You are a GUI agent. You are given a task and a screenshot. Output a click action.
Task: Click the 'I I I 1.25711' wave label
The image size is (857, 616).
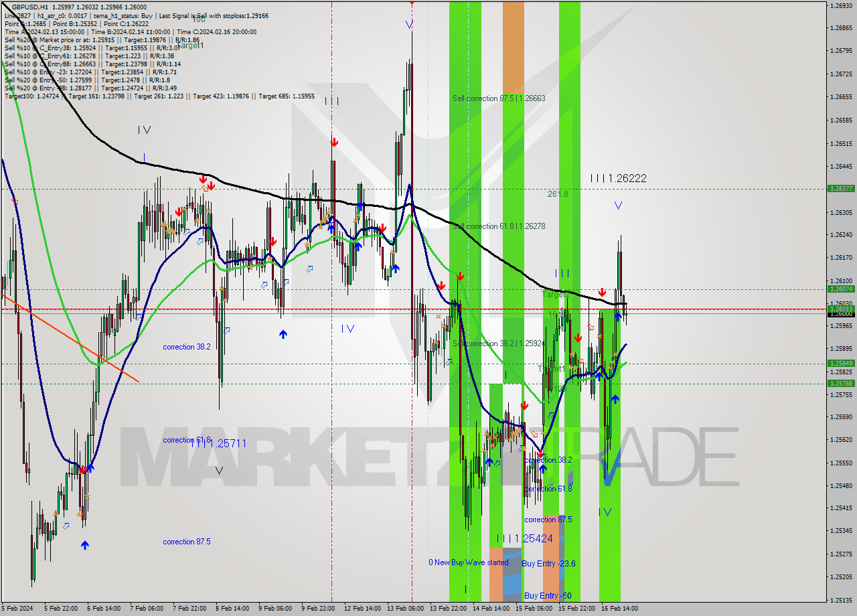[218, 443]
